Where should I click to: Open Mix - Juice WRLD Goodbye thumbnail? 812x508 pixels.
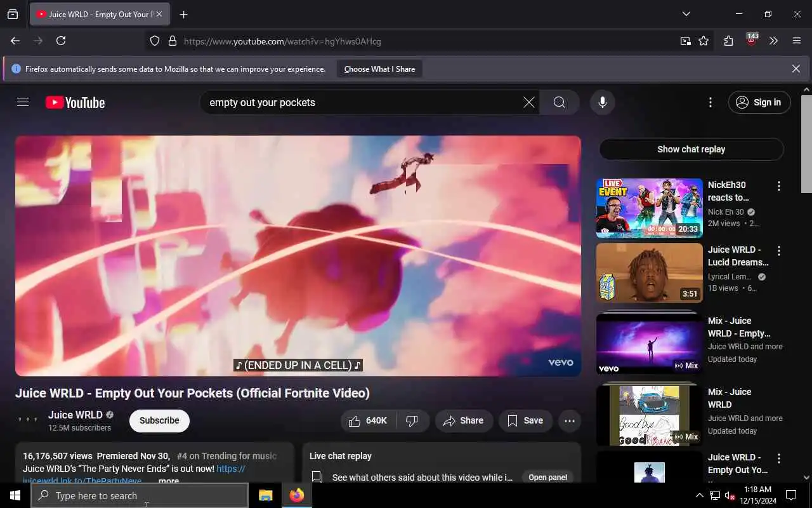(x=649, y=415)
